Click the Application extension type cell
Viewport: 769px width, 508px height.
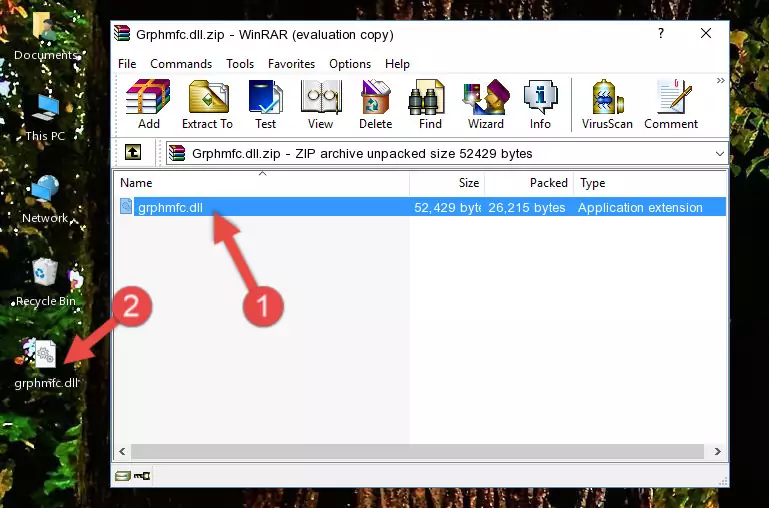640,207
